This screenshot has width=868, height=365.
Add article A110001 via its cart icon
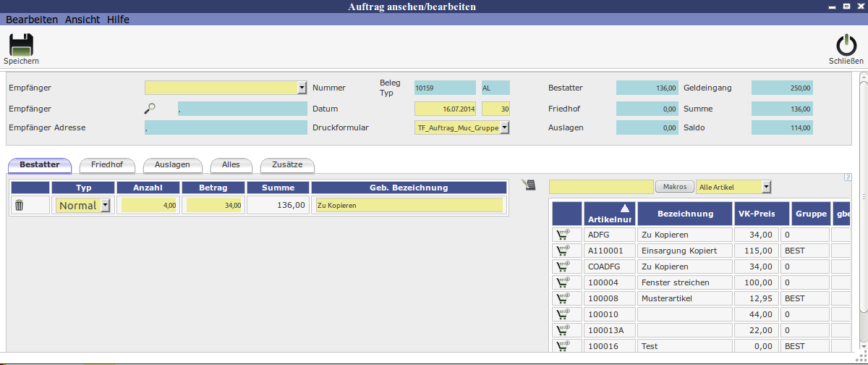tap(562, 251)
